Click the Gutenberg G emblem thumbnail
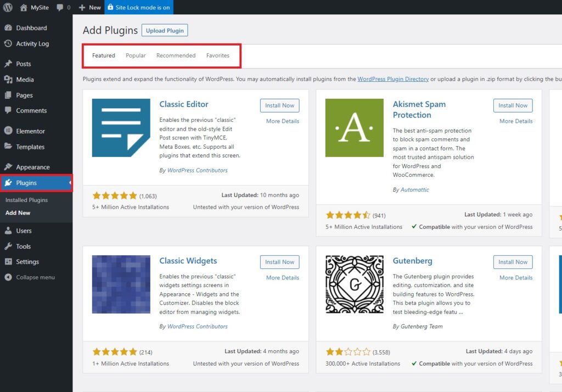Image resolution: width=562 pixels, height=392 pixels. point(355,284)
